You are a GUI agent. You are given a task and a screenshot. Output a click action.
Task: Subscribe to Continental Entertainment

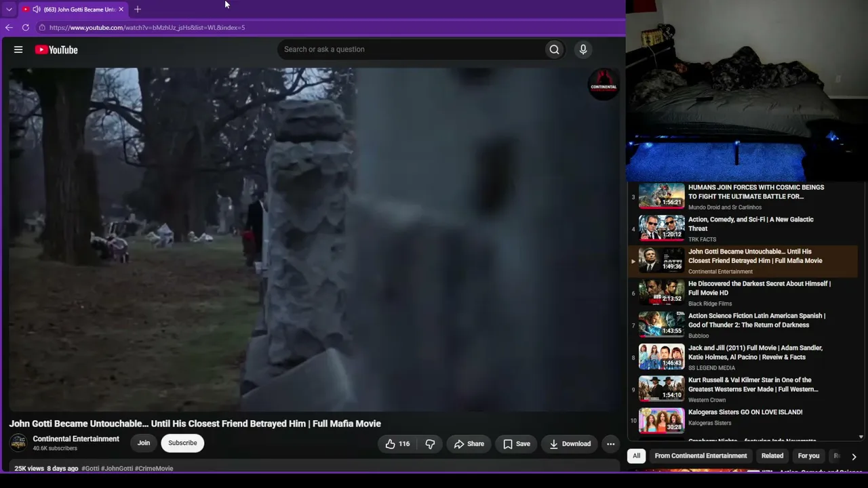[182, 443]
